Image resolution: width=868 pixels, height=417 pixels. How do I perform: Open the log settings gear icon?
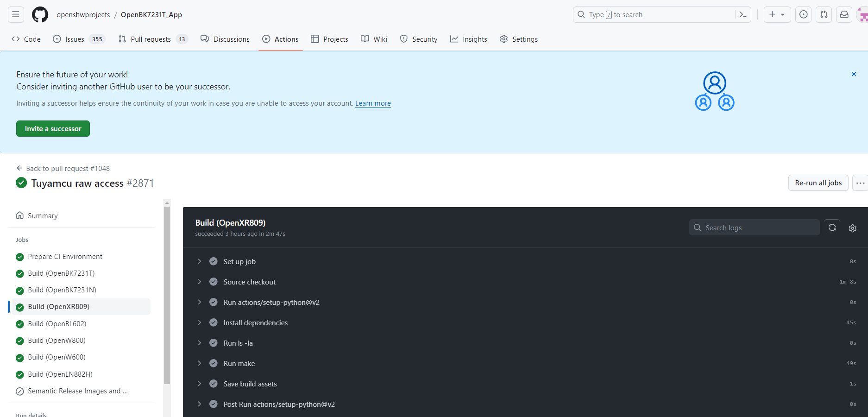click(852, 228)
